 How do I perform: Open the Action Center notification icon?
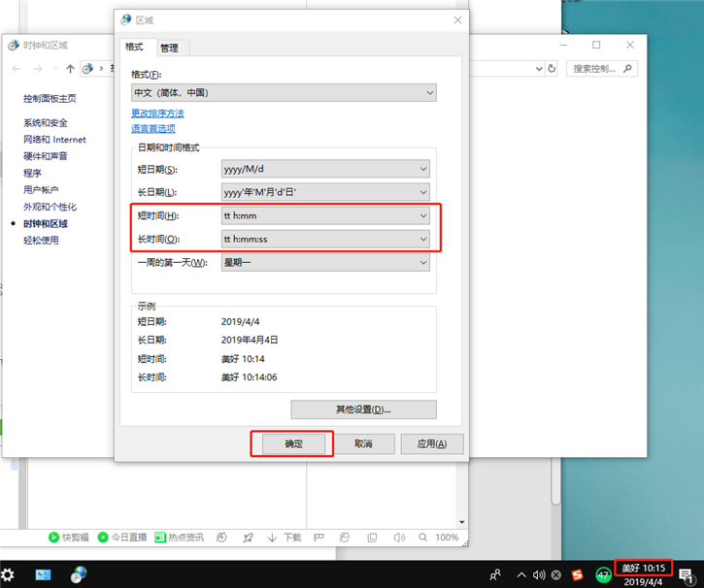[x=687, y=576]
